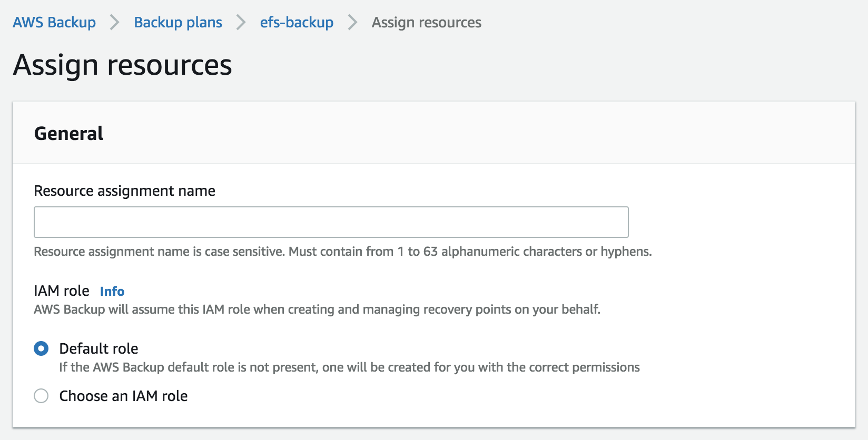Click the chevron after Backup plans
Screen dimensions: 868x440
click(x=241, y=23)
